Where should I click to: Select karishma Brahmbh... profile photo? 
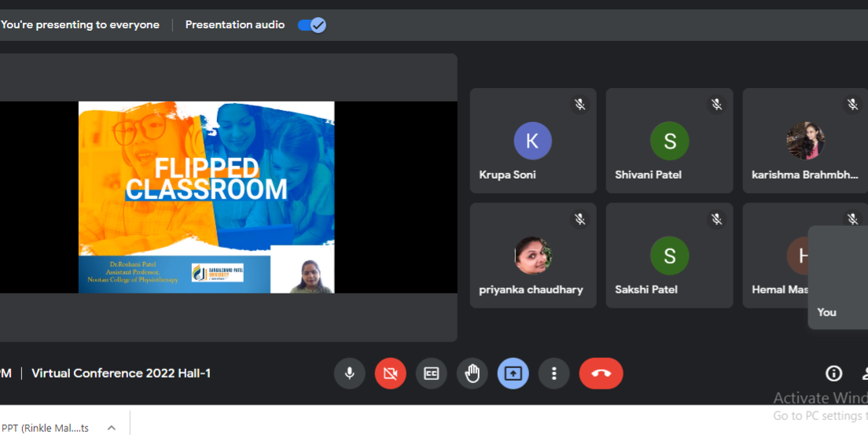coord(805,141)
